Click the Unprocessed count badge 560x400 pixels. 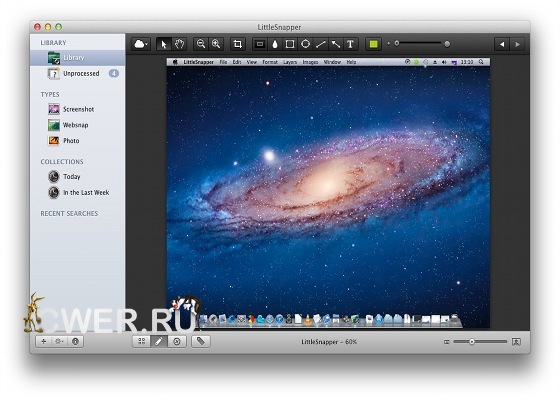114,73
